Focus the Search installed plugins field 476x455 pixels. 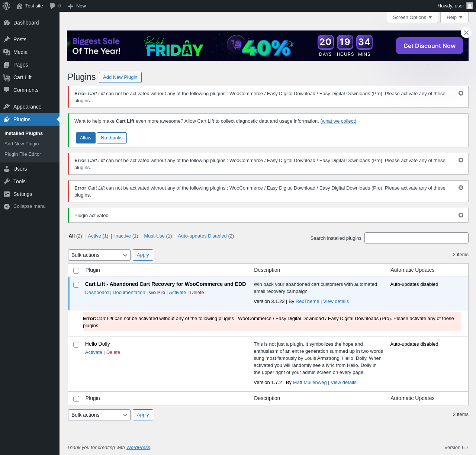[416, 238]
